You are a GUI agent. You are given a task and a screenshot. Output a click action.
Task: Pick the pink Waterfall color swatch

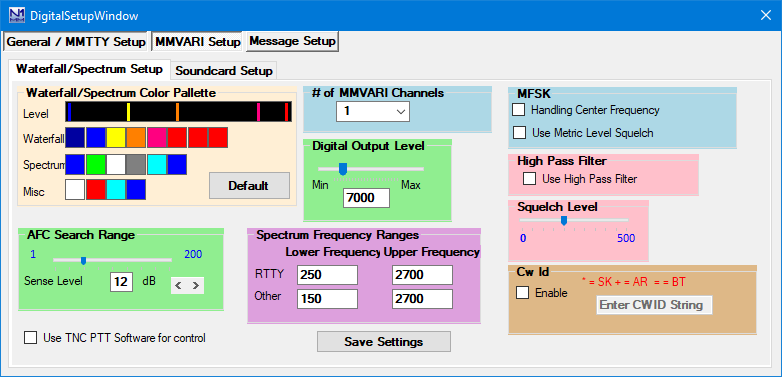point(157,137)
